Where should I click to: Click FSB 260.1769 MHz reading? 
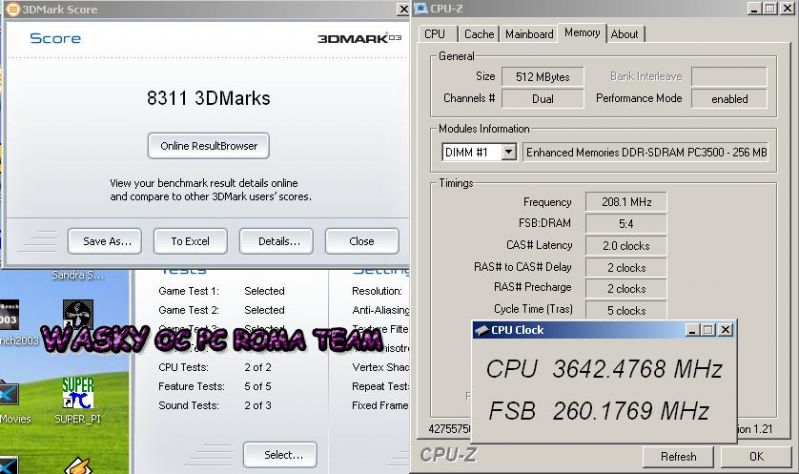599,411
